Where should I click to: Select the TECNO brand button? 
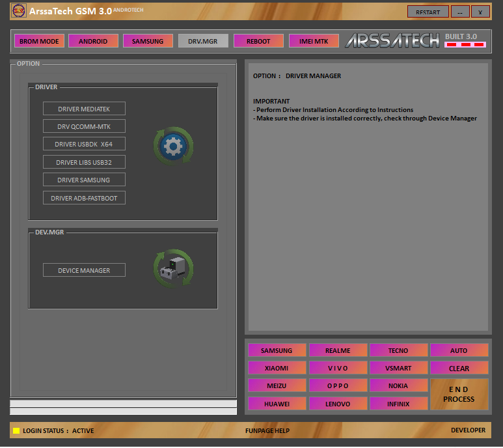[x=398, y=350]
